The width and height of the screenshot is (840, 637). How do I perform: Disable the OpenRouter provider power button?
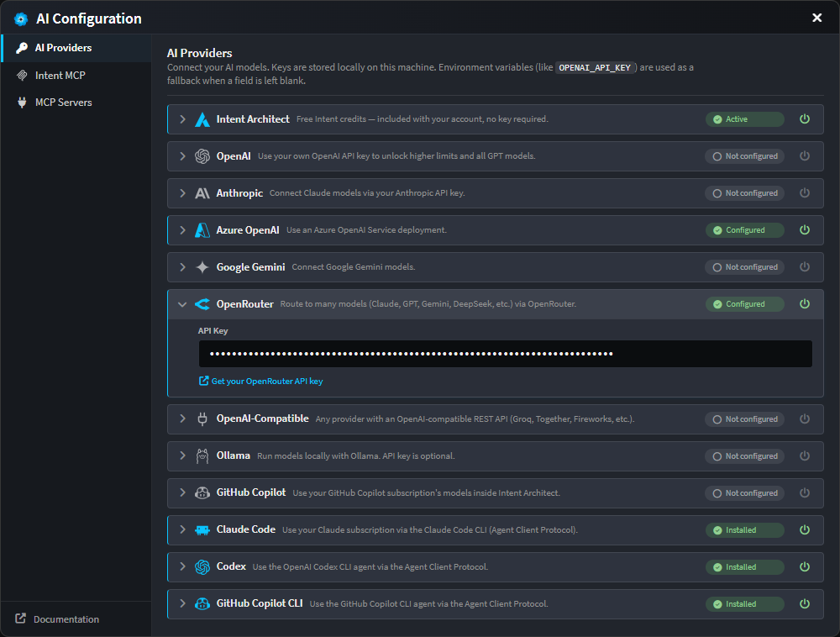point(805,303)
